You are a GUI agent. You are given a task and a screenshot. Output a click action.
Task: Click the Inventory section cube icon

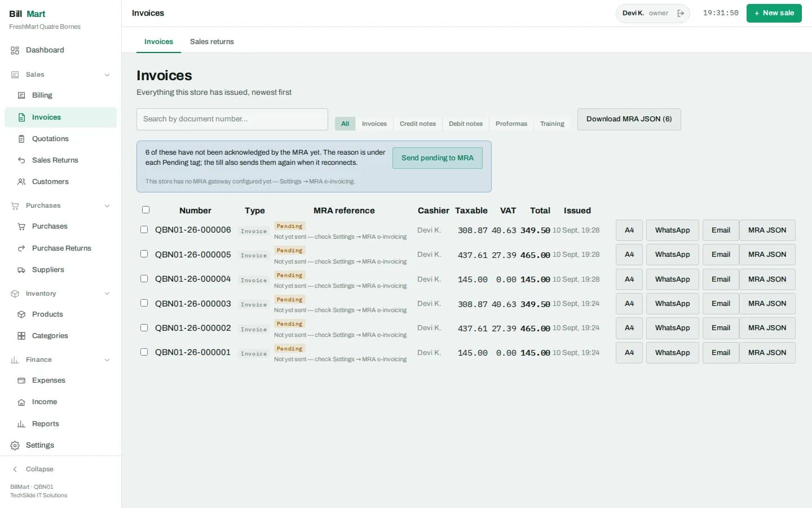[15, 294]
